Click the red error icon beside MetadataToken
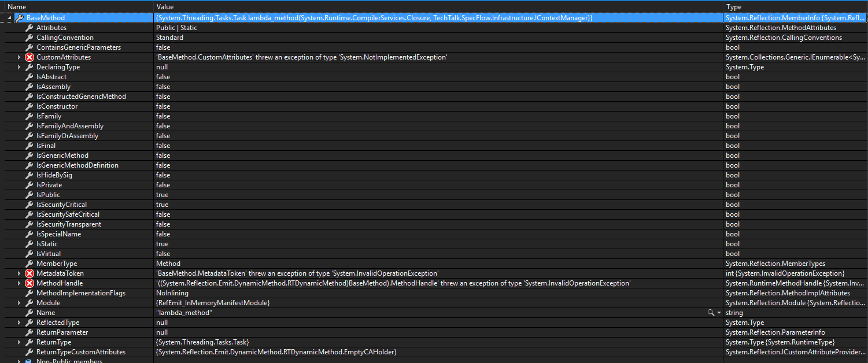This screenshot has height=363, width=868. coord(29,273)
